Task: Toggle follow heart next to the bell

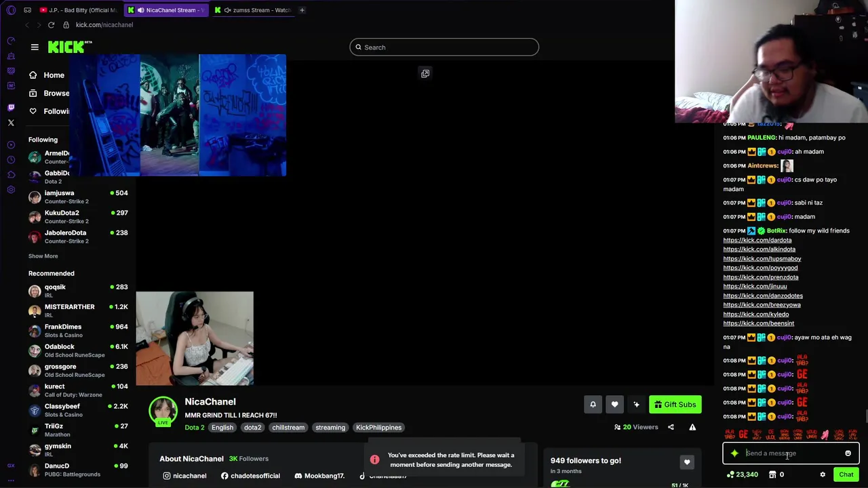Action: (614, 405)
